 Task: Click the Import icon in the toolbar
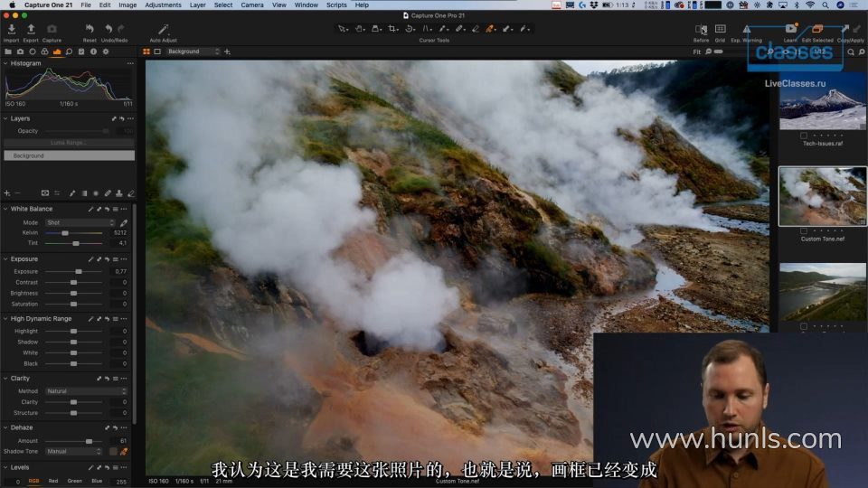(11, 30)
